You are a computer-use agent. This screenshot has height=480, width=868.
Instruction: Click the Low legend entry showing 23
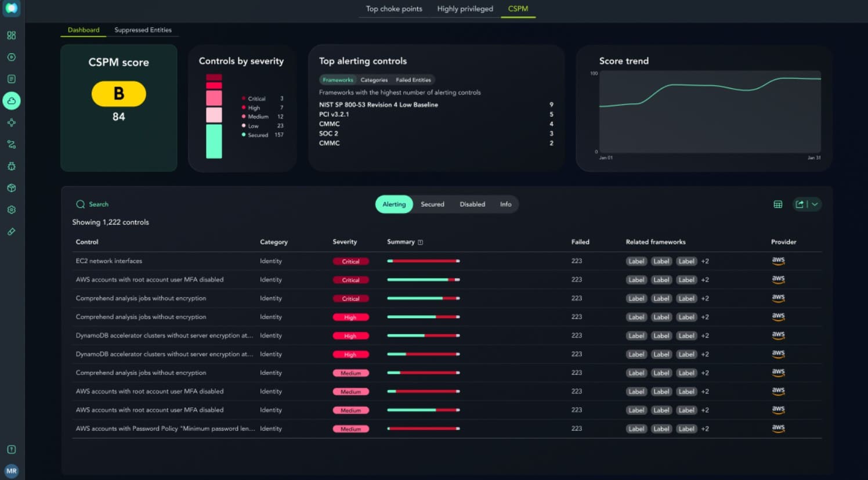pyautogui.click(x=262, y=126)
